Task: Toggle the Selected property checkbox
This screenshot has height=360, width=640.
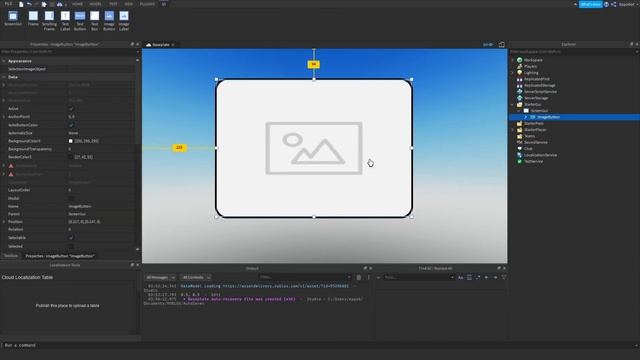Action: pos(71,246)
